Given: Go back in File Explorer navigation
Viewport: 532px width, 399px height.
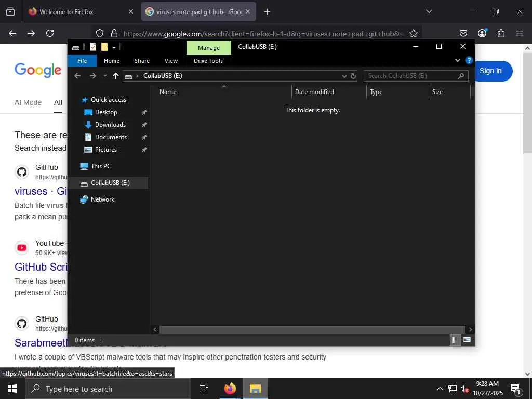Looking at the screenshot, I should 77,76.
